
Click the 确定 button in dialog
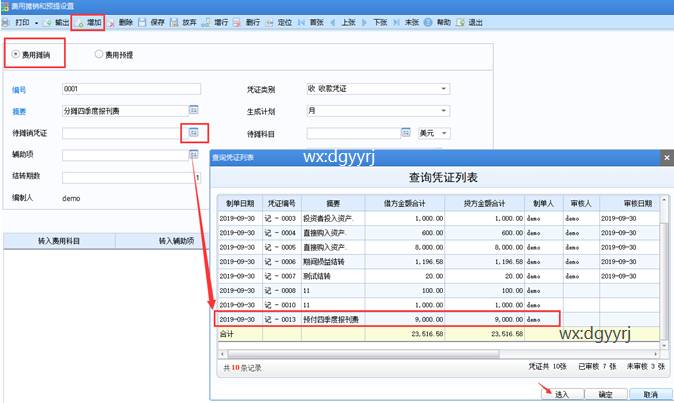coord(605,394)
